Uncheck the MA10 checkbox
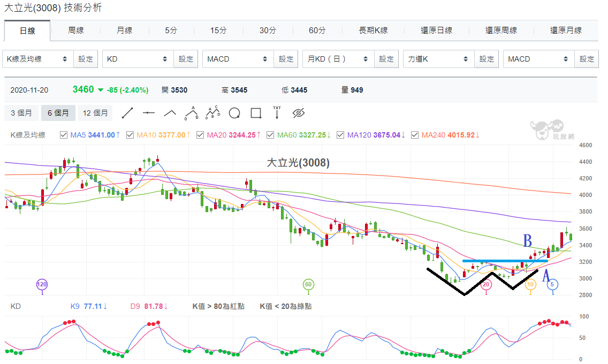 (x=130, y=135)
